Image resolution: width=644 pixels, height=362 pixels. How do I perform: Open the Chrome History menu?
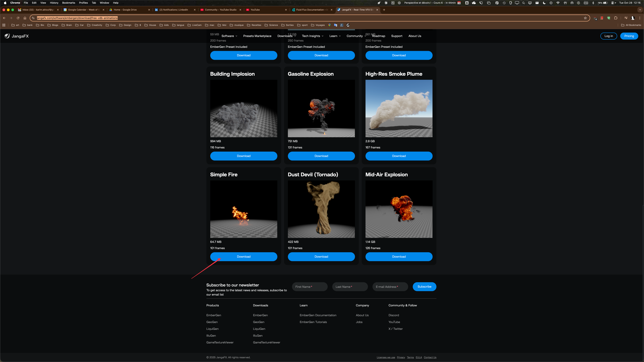[54, 3]
